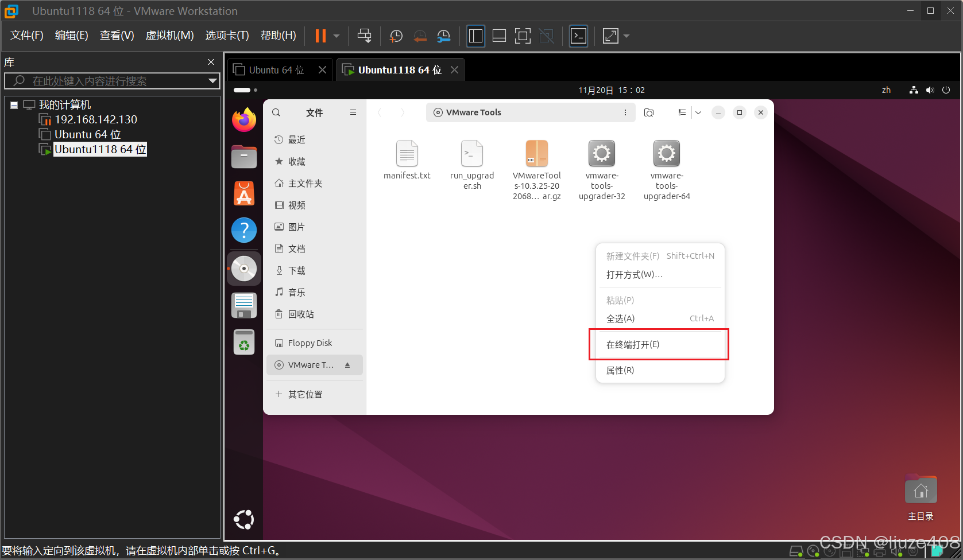The height and width of the screenshot is (560, 963).
Task: Open the 编辑(E) menu
Action: coord(72,36)
